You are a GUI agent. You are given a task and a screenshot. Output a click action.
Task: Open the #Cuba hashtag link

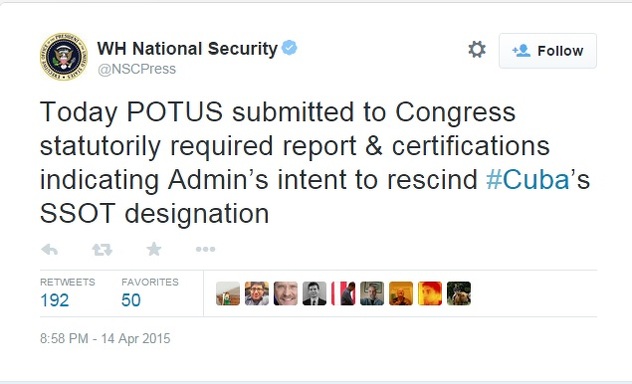[528, 180]
